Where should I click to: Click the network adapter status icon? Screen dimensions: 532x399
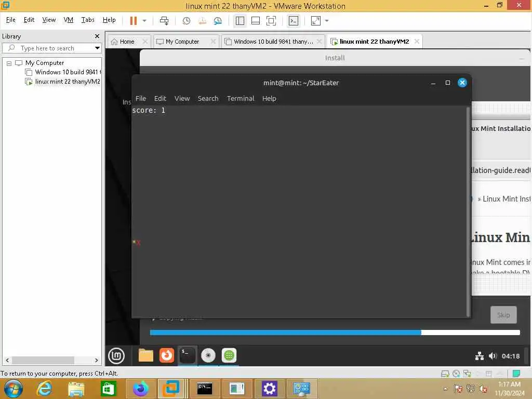point(467,374)
